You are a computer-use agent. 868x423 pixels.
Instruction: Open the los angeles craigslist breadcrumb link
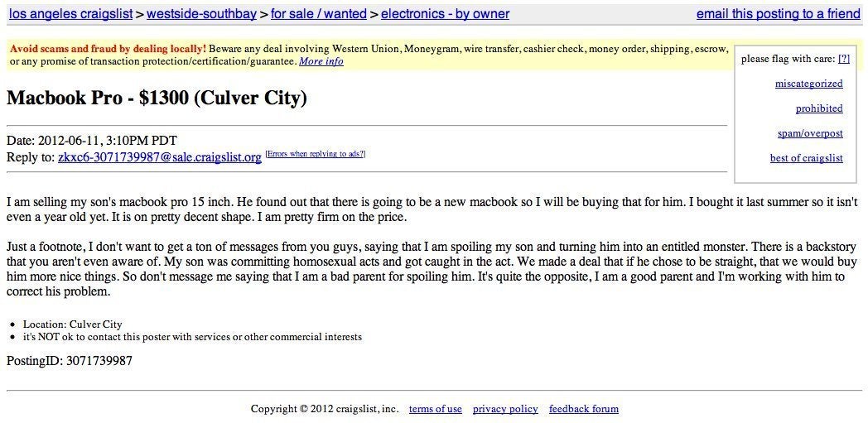[x=71, y=14]
